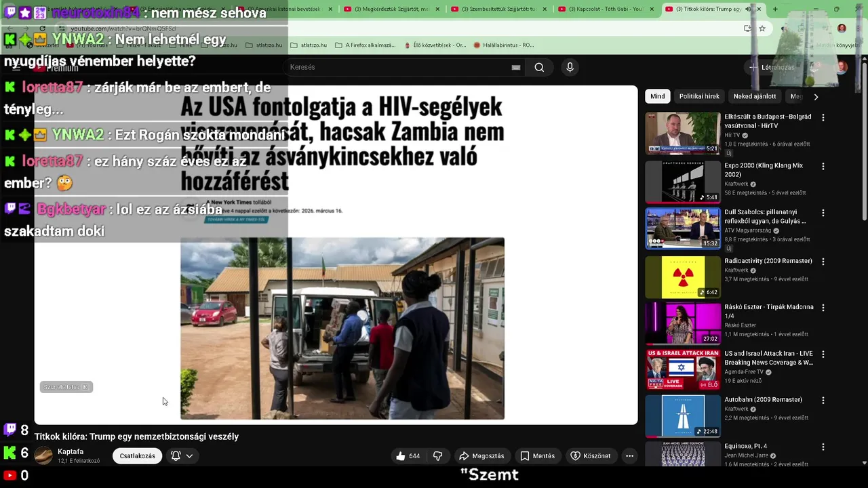Select the Neked ajánlott filter chip
This screenshot has height=488, width=868.
point(755,96)
